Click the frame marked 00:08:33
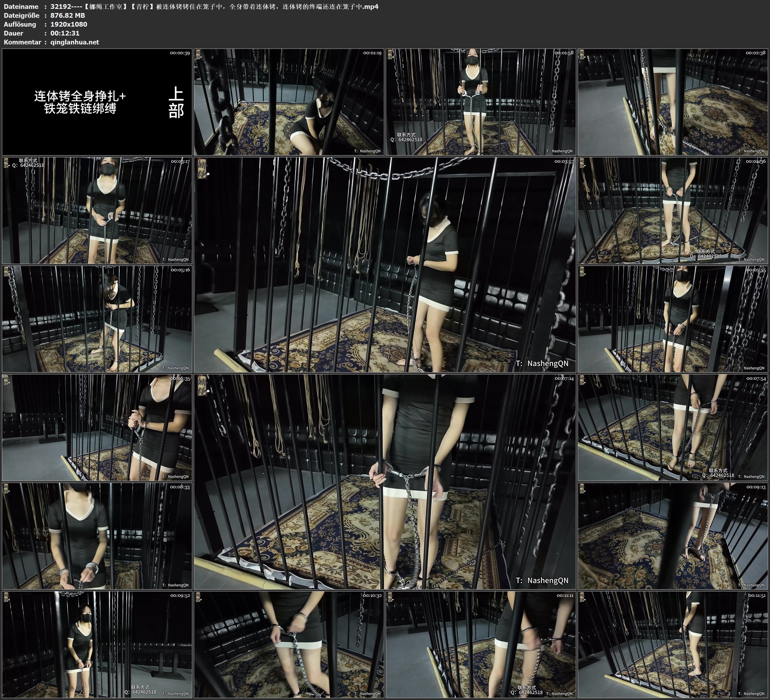 97,536
